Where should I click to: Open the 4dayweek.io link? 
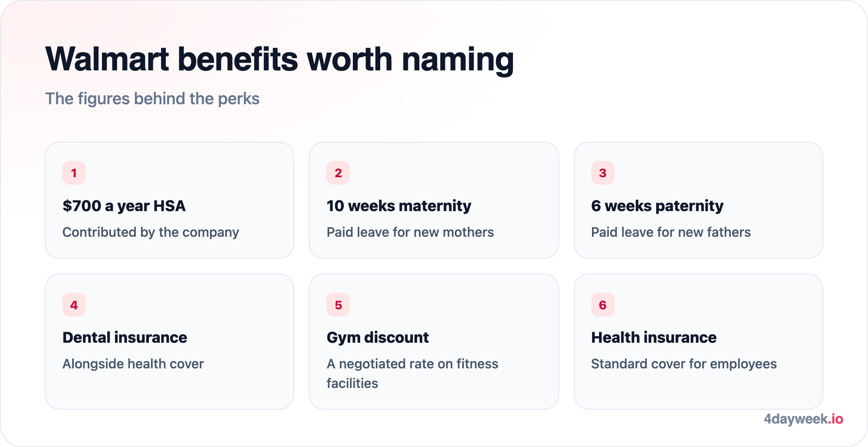[x=803, y=419]
